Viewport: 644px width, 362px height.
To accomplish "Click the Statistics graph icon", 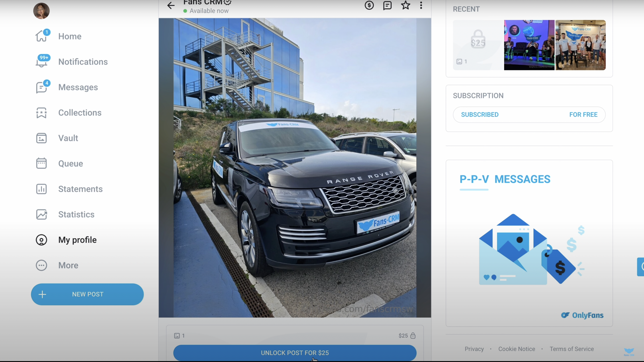I will [x=41, y=215].
